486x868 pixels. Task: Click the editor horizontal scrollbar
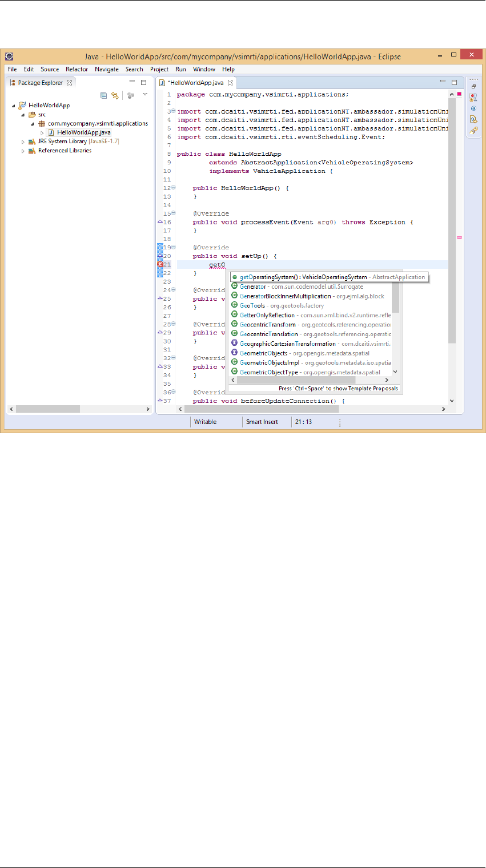point(312,409)
